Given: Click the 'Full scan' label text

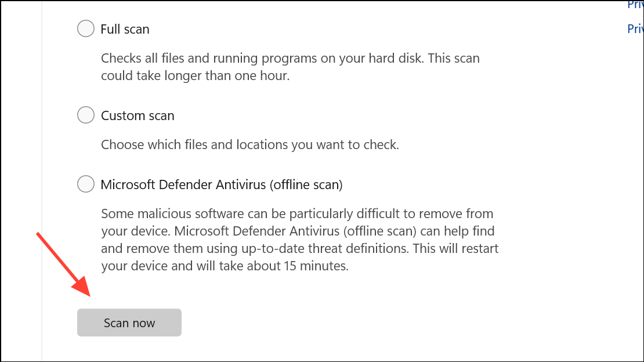Looking at the screenshot, I should (x=125, y=29).
